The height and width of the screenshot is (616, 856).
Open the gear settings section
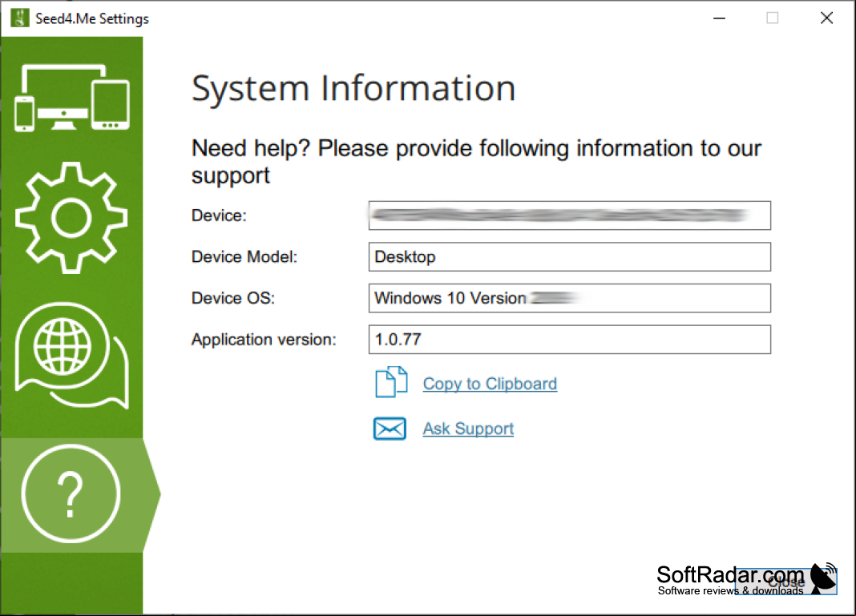pos(71,218)
